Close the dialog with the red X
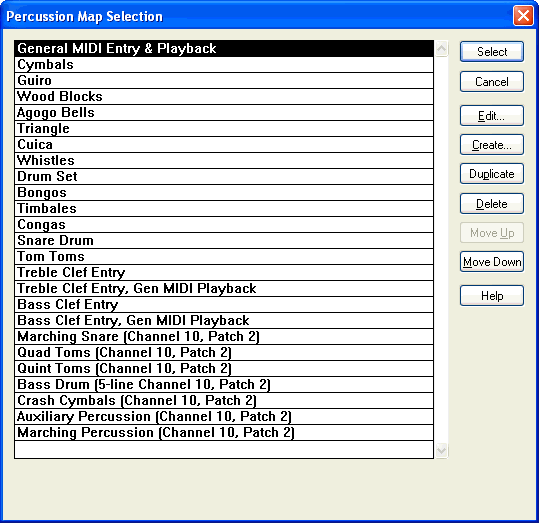539x523 pixels. pyautogui.click(x=523, y=15)
